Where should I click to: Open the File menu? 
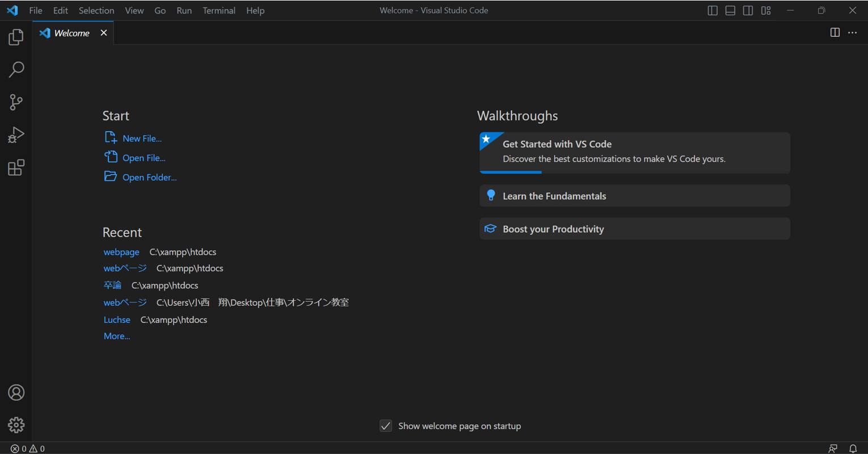click(36, 10)
